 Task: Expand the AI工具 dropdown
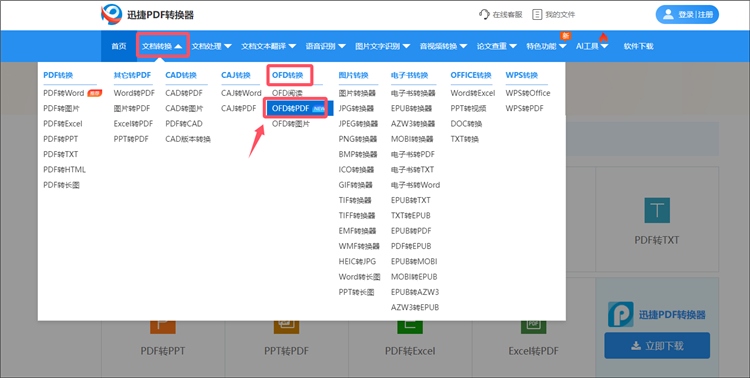coord(592,46)
